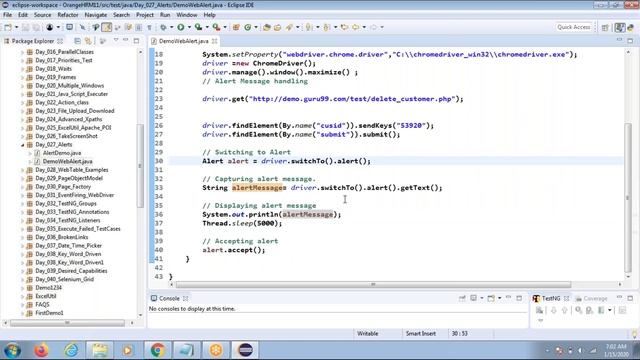Click Collapse All in Package Explorer

click(x=78, y=41)
